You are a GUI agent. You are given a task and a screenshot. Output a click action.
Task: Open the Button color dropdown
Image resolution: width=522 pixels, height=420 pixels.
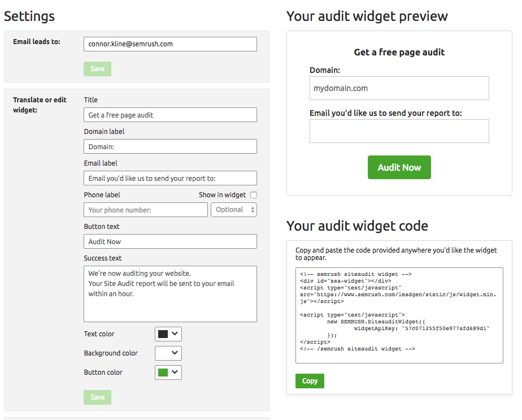click(x=168, y=373)
